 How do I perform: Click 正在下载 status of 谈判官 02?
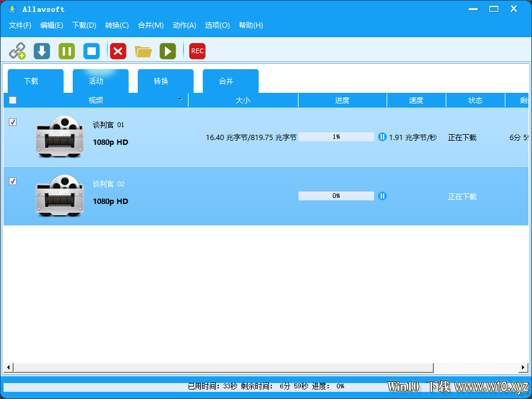click(462, 196)
